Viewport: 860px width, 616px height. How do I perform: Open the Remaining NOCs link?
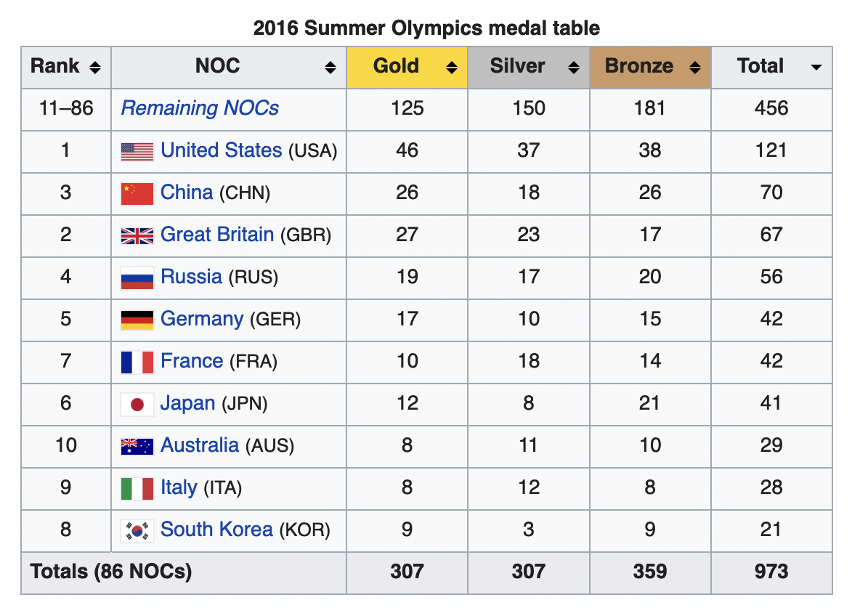click(x=200, y=108)
